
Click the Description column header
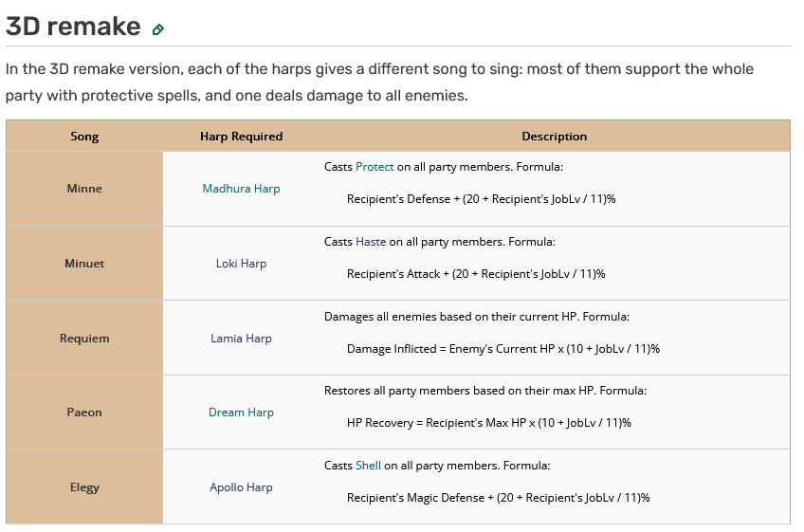pos(555,137)
